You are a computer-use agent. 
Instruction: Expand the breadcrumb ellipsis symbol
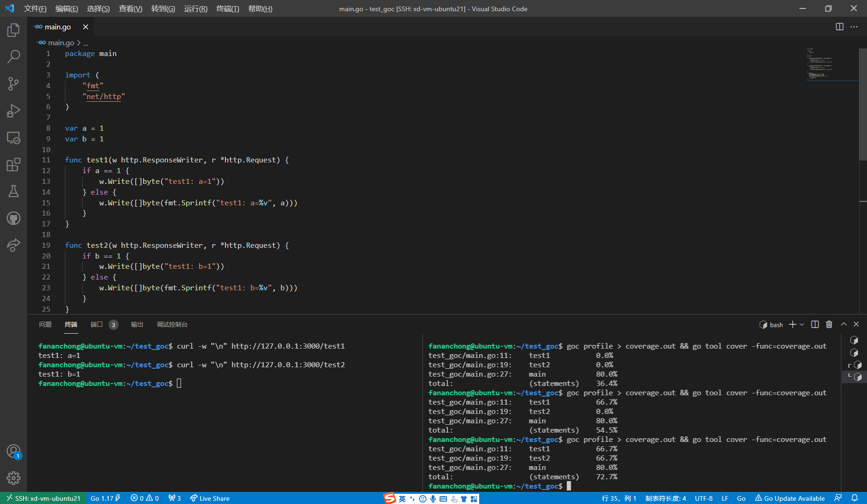point(85,42)
